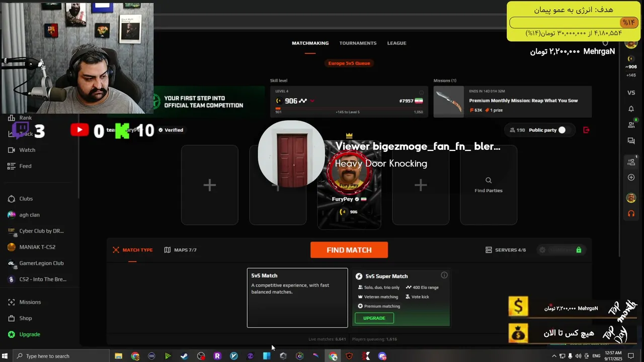The width and height of the screenshot is (644, 362).
Task: Switch to TOURNAMENTS tab
Action: pos(358,43)
